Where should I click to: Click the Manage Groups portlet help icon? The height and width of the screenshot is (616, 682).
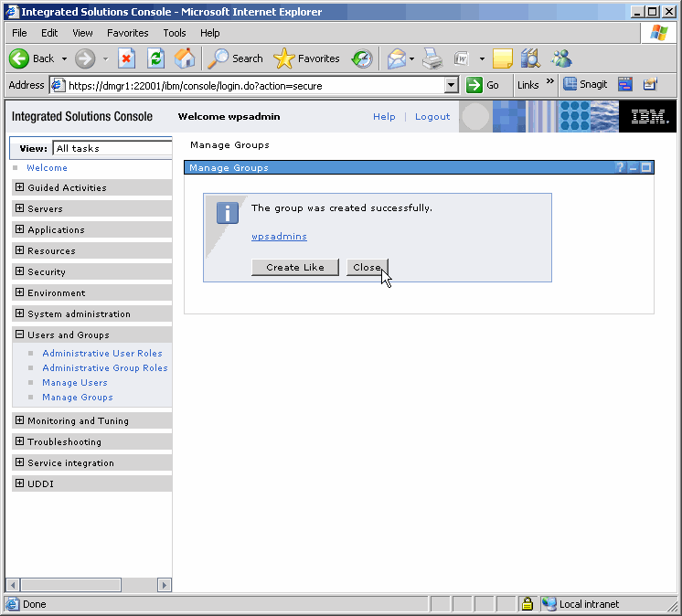click(x=620, y=168)
